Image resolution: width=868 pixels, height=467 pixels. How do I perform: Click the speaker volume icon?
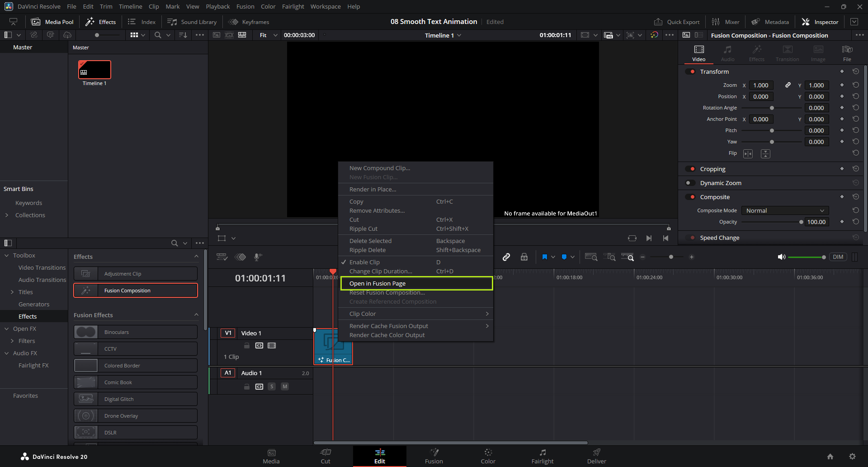click(x=781, y=257)
